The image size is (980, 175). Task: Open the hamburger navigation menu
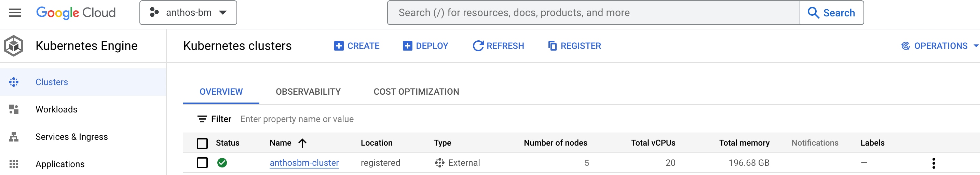click(15, 13)
